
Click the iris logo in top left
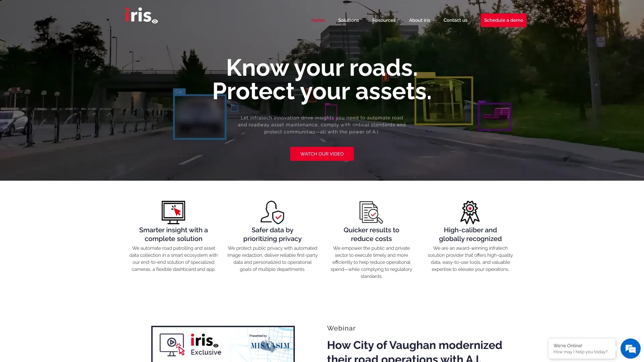[141, 16]
